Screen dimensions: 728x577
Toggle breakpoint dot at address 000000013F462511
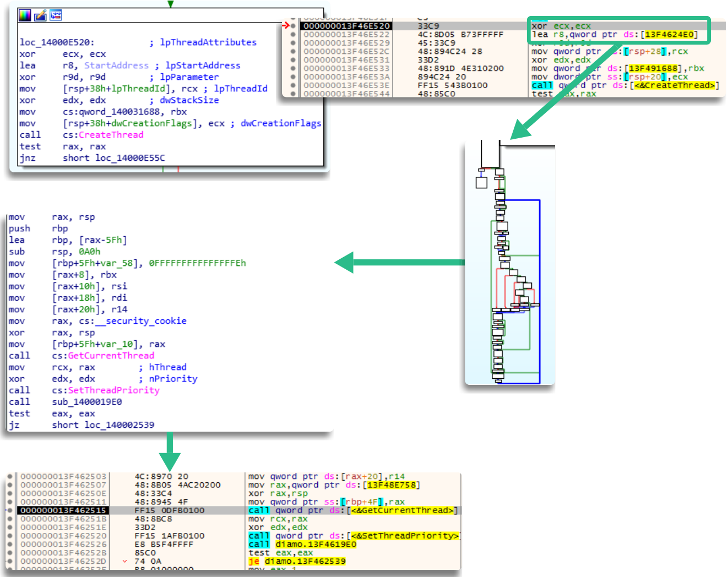point(10,502)
